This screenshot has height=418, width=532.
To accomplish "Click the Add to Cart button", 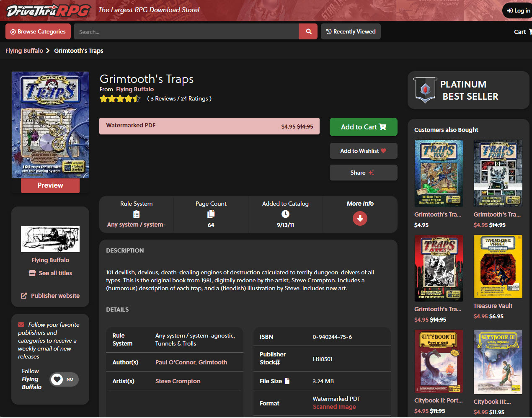I will tap(363, 127).
